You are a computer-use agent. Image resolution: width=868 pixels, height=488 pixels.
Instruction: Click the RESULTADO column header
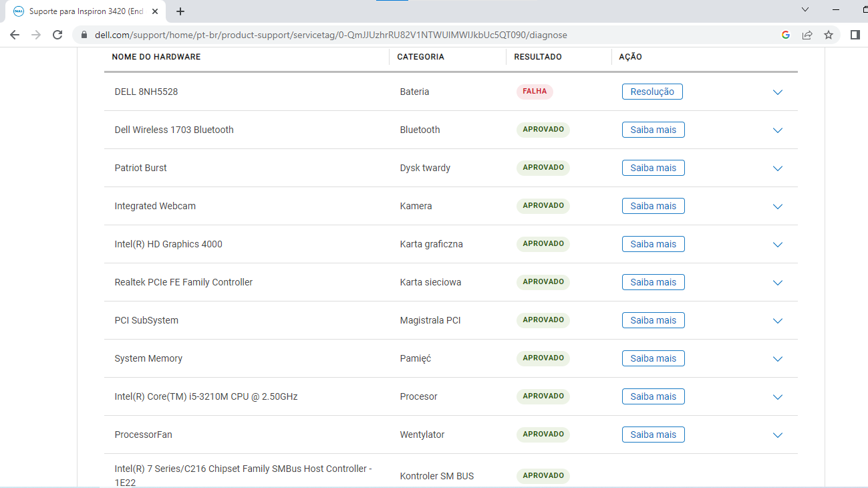point(538,57)
